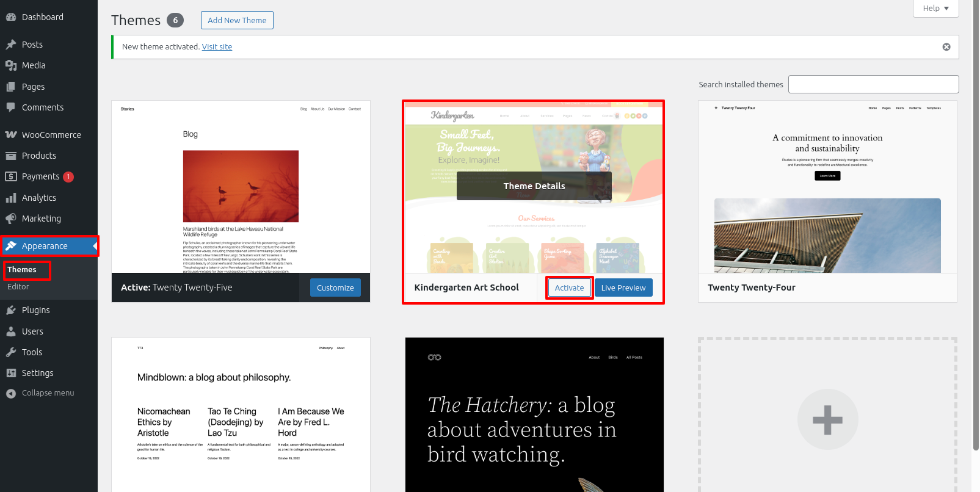Click the Media library icon

click(x=11, y=65)
